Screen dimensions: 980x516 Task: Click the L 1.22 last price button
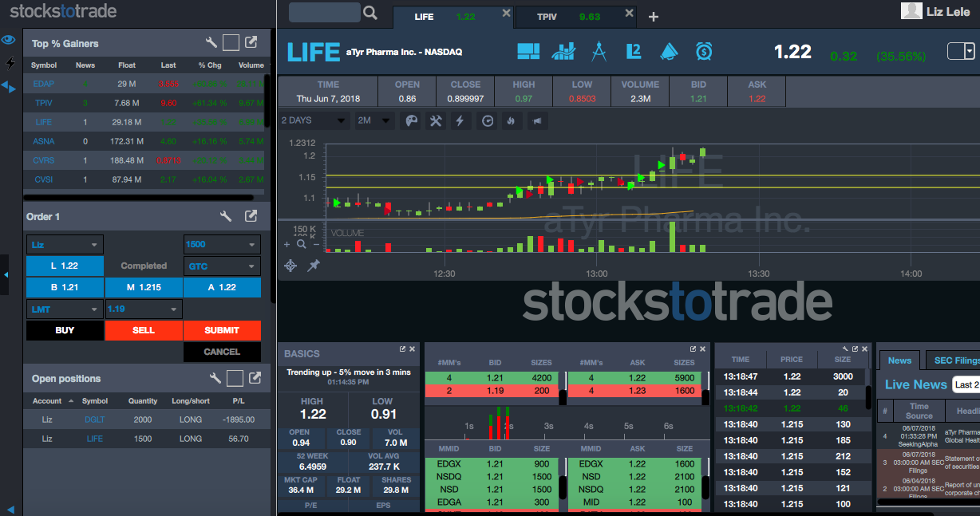click(65, 266)
